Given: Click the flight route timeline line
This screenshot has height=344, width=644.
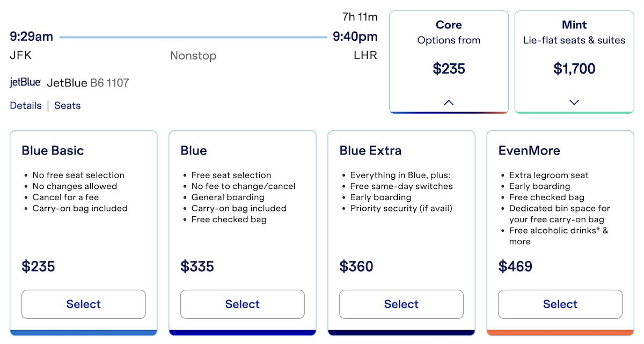Looking at the screenshot, I should pos(193,37).
